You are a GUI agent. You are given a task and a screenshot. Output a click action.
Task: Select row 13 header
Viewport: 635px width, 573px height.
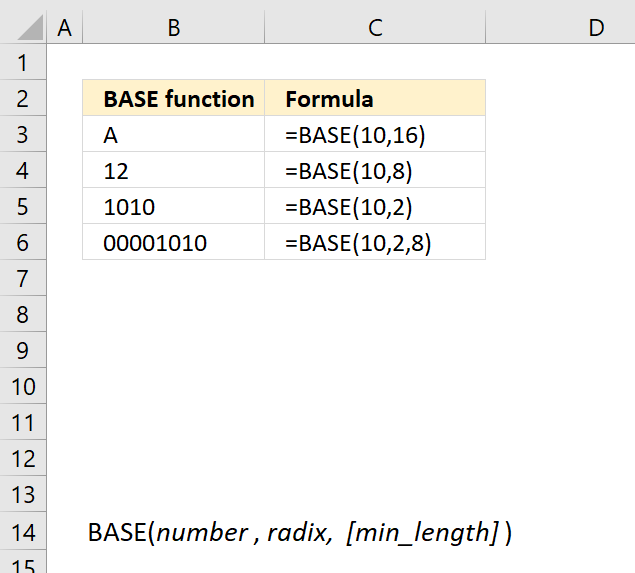coord(23,494)
